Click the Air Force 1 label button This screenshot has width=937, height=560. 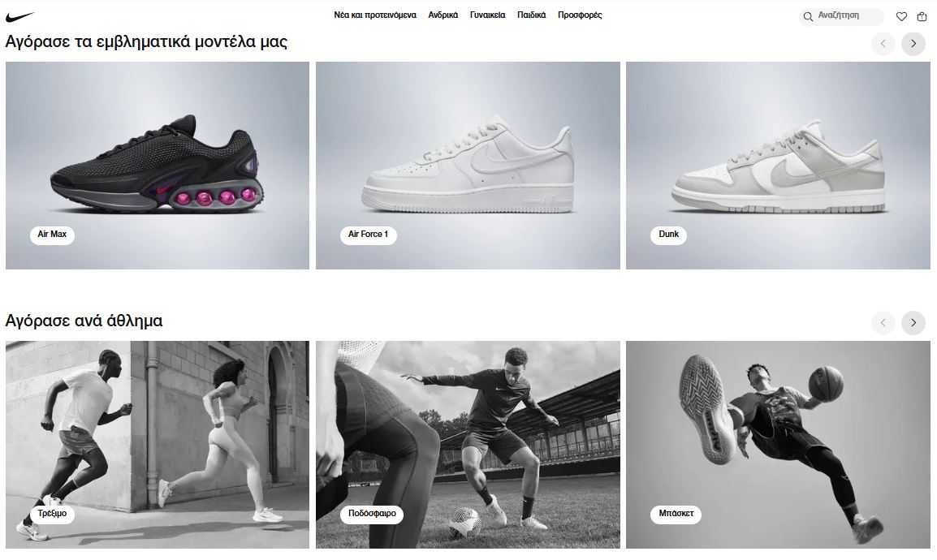point(368,235)
